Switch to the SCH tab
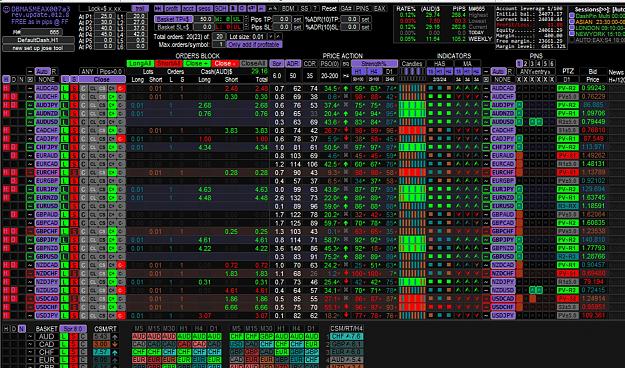 coord(221,8)
